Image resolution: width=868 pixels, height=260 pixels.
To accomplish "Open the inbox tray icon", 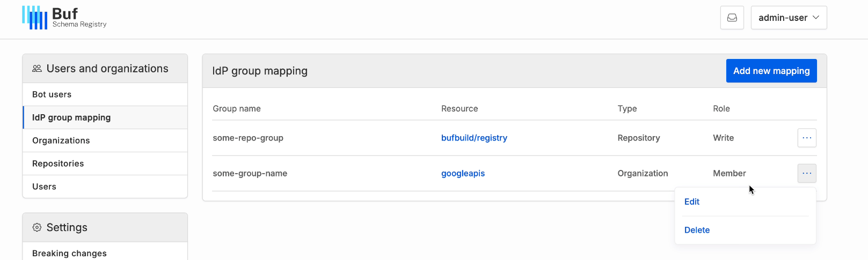I will (x=732, y=18).
